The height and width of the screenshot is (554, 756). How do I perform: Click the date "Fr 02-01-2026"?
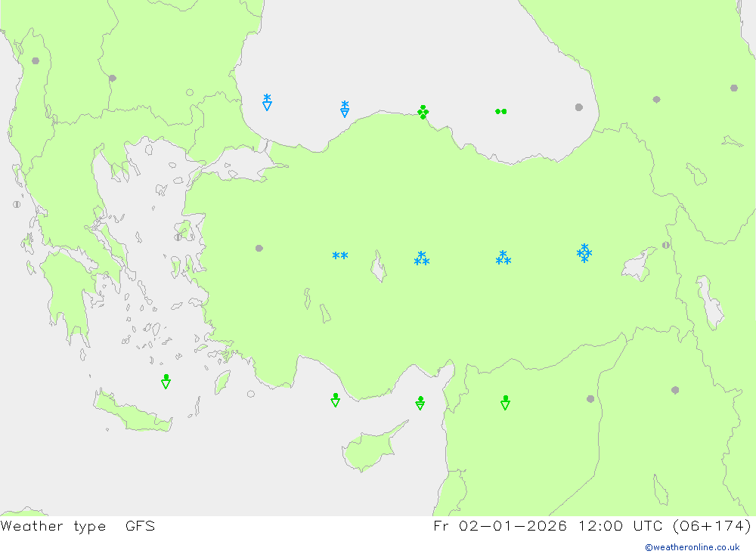[x=500, y=525]
